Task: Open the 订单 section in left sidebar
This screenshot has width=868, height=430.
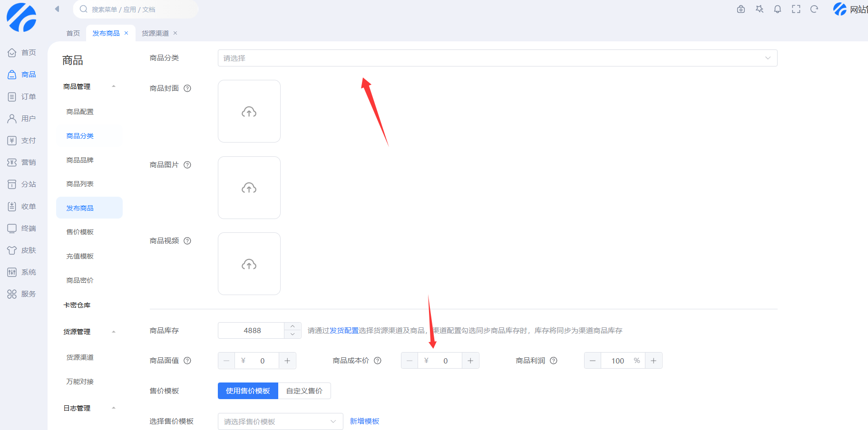Action: (x=22, y=97)
